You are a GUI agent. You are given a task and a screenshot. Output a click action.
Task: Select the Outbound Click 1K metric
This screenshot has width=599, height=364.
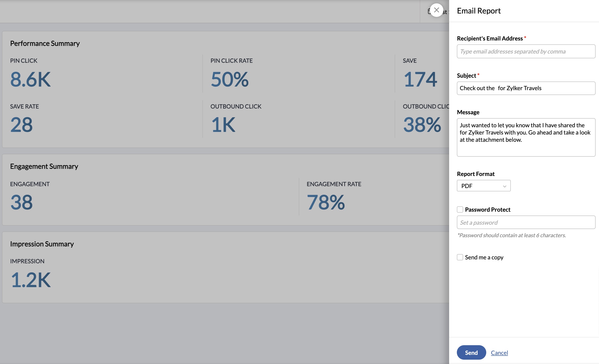pos(223,125)
